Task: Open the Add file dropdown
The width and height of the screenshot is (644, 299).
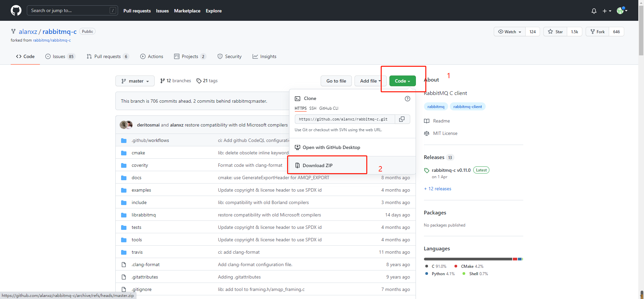Action: [x=371, y=81]
